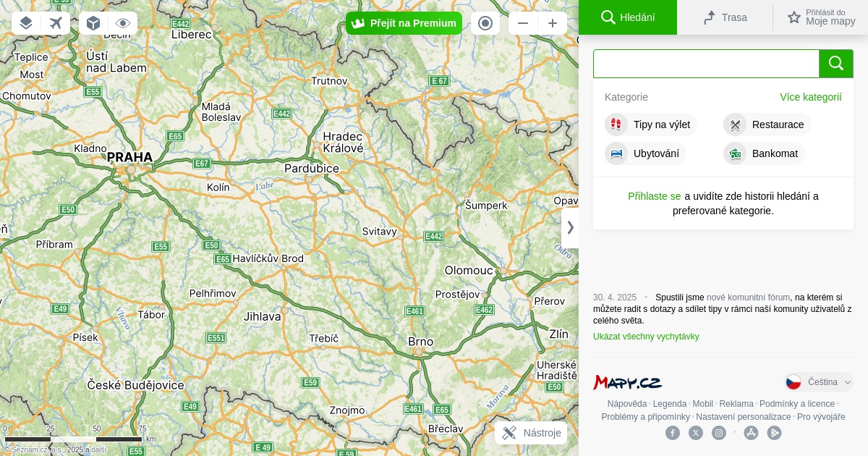Choose the Ubytování category

pyautogui.click(x=645, y=153)
